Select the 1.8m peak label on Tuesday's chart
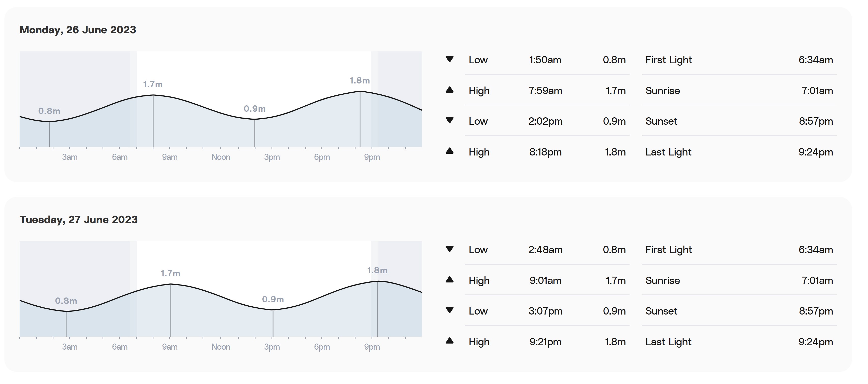Image resolution: width=868 pixels, height=384 pixels. (x=377, y=270)
